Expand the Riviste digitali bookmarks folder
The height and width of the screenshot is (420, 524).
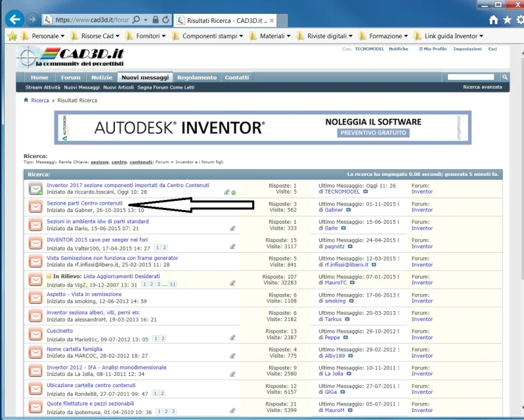[324, 35]
